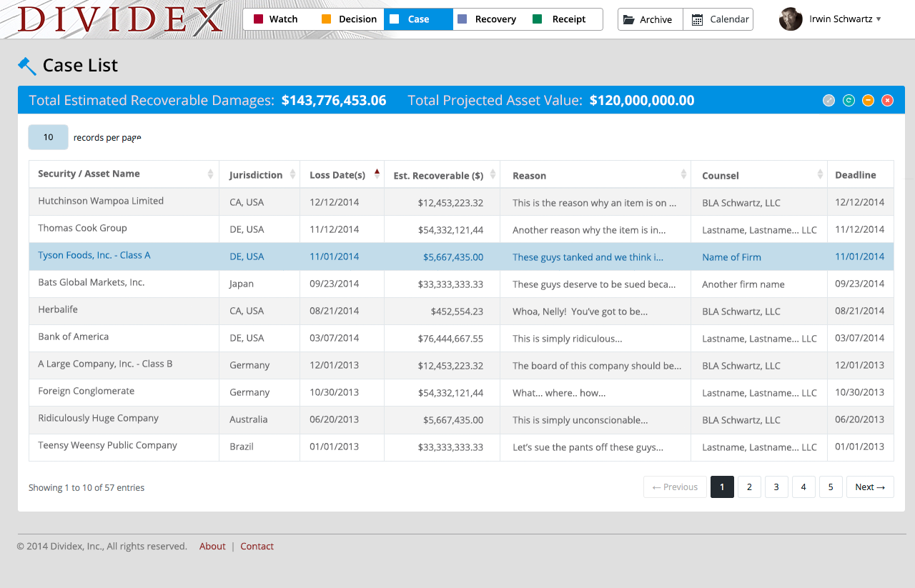
Task: Close the Case List panel
Action: [887, 101]
